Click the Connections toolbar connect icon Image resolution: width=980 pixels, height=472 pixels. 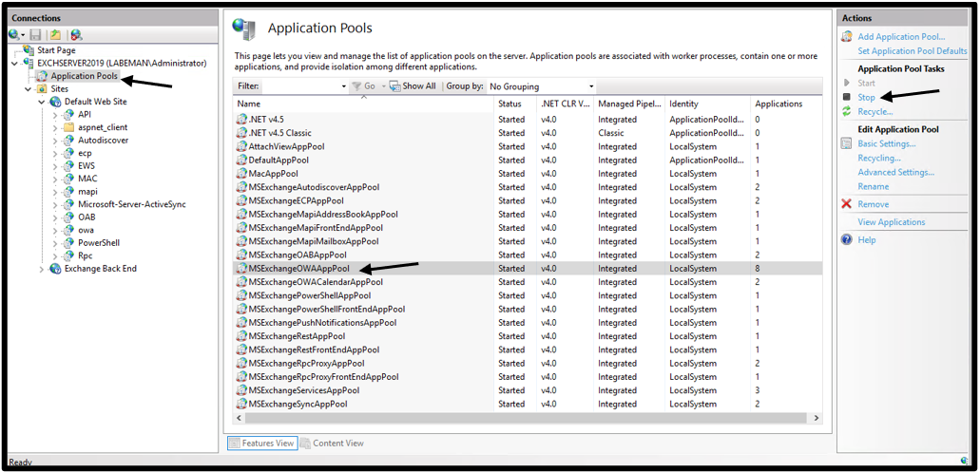pyautogui.click(x=14, y=35)
